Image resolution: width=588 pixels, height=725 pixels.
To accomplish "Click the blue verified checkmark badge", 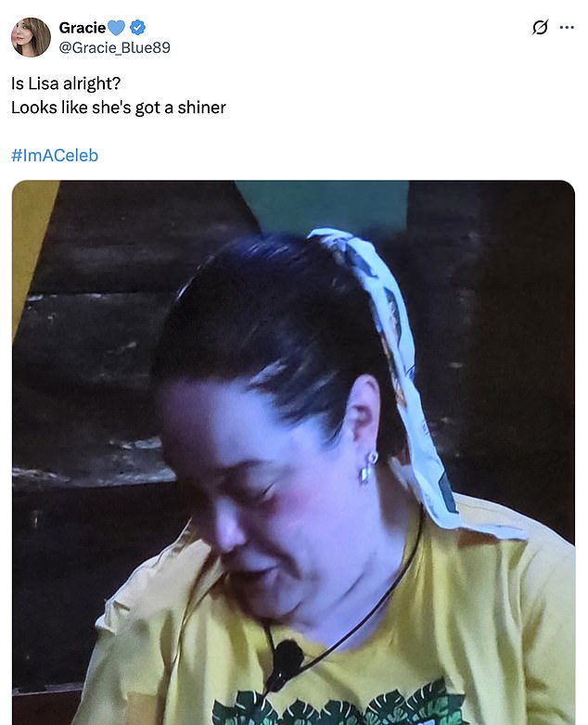I will click(x=137, y=28).
